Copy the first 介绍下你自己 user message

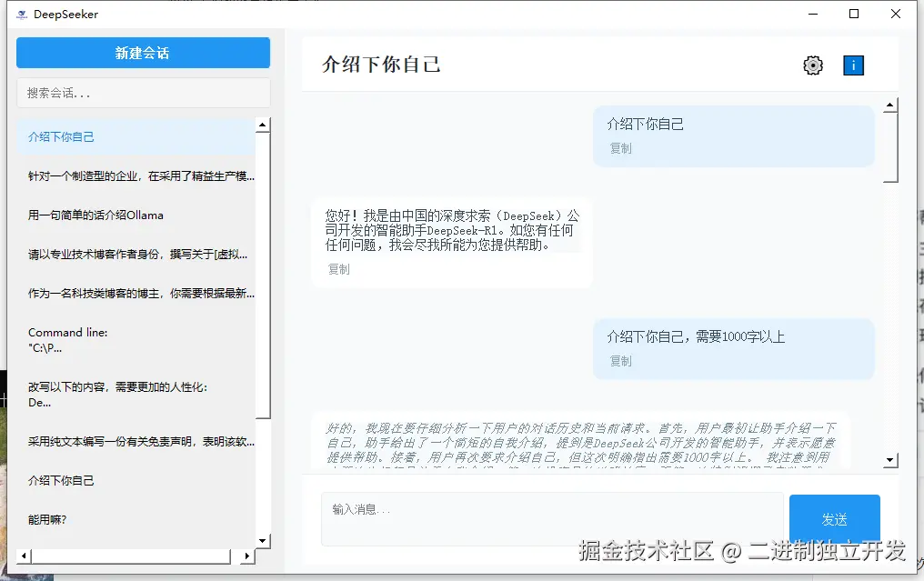(x=620, y=148)
